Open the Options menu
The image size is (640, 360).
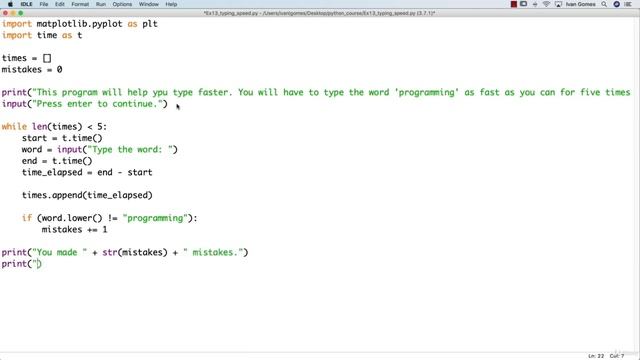coord(122,4)
